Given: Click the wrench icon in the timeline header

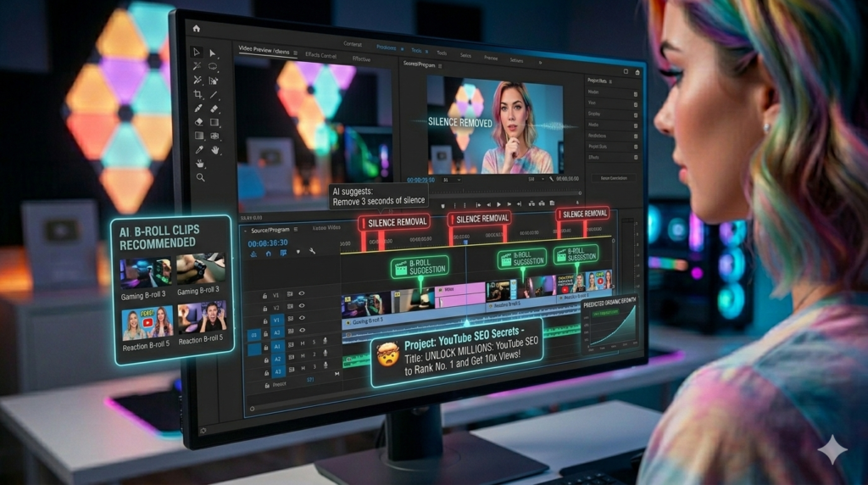Looking at the screenshot, I should tap(312, 251).
